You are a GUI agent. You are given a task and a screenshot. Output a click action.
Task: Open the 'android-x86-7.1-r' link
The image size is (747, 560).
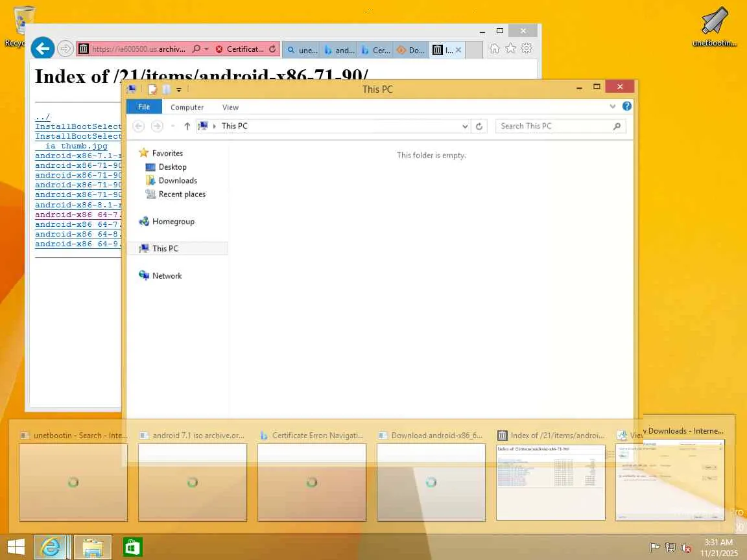(78, 156)
